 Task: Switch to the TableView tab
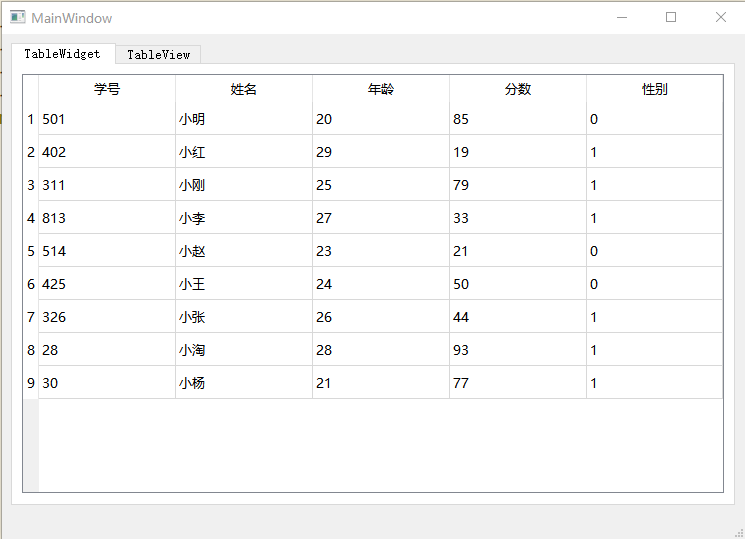pos(158,55)
